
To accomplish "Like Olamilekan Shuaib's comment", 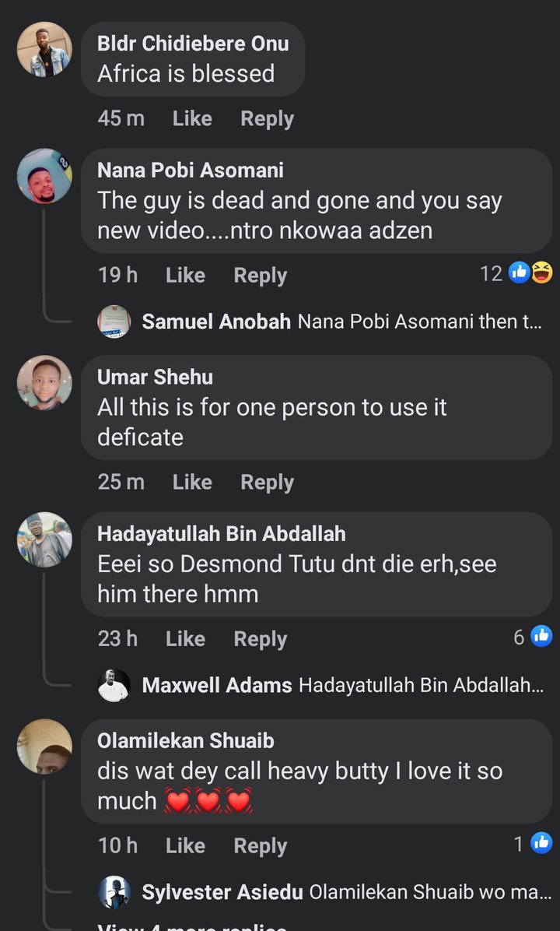I will [x=185, y=845].
